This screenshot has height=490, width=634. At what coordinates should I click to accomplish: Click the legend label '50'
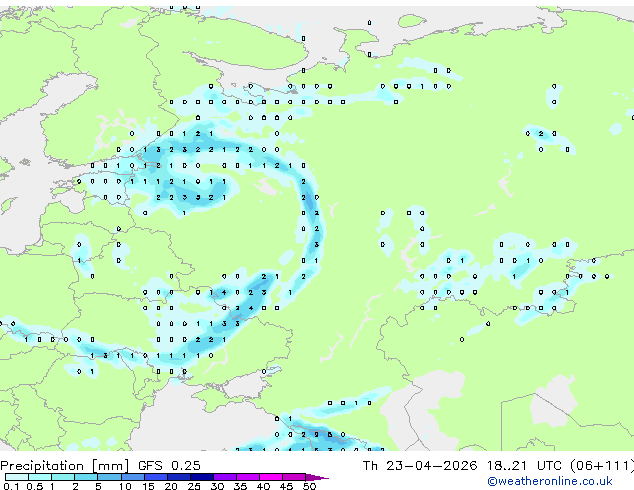tap(309, 486)
